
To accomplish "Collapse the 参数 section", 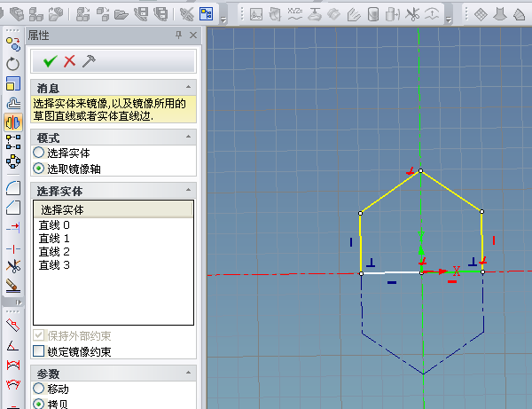I will pyautogui.click(x=186, y=374).
